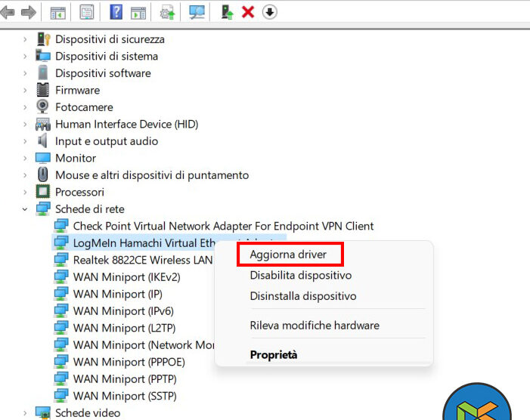This screenshot has height=420, width=530.
Task: Click the scan hardware monitor toolbar icon
Action: (197, 13)
